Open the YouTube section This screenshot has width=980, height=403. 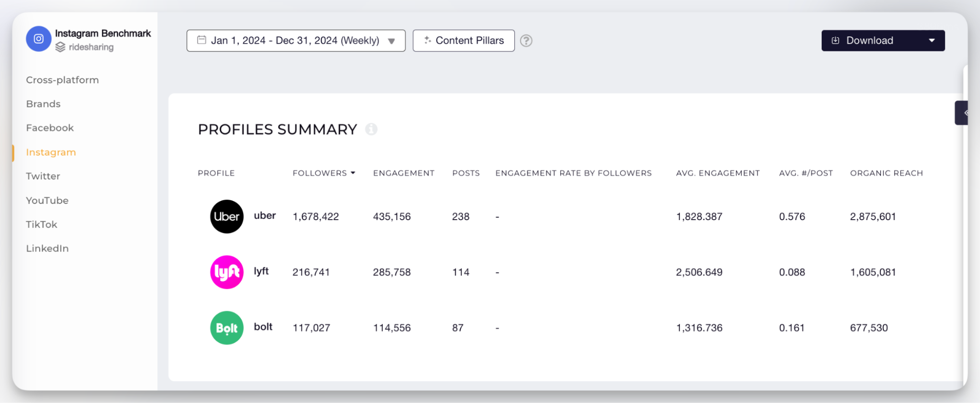pos(47,201)
